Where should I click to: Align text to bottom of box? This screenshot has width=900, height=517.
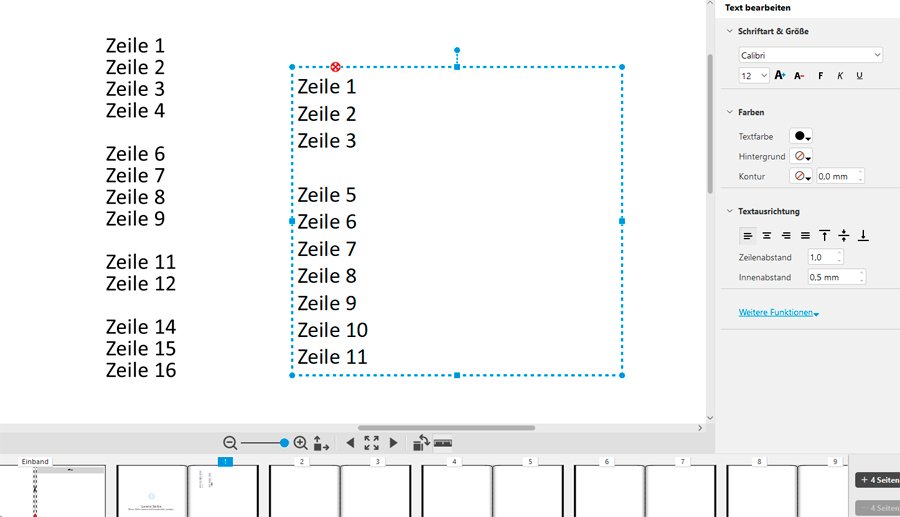tap(863, 236)
